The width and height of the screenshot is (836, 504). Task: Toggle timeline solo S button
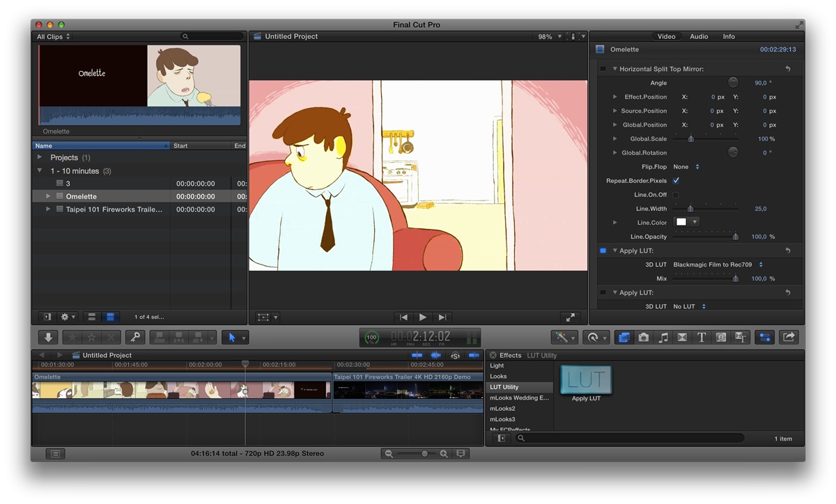455,355
